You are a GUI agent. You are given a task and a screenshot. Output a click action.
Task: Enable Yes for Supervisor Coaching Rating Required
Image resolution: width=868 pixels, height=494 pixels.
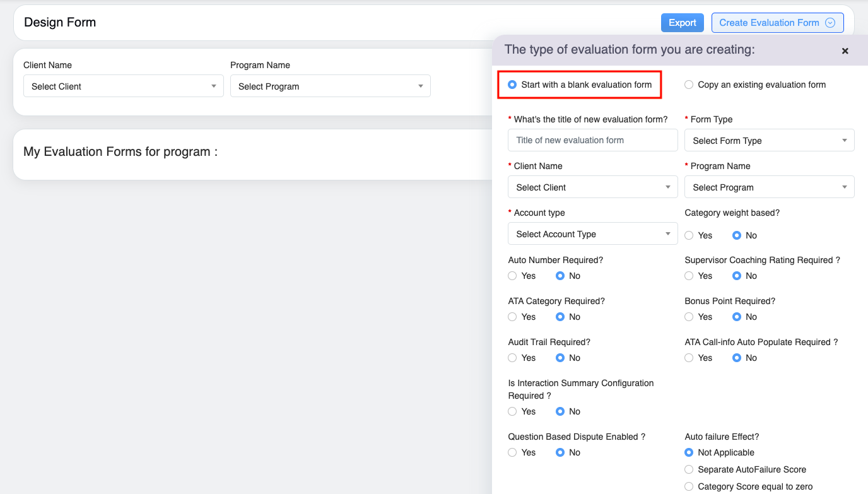click(689, 276)
